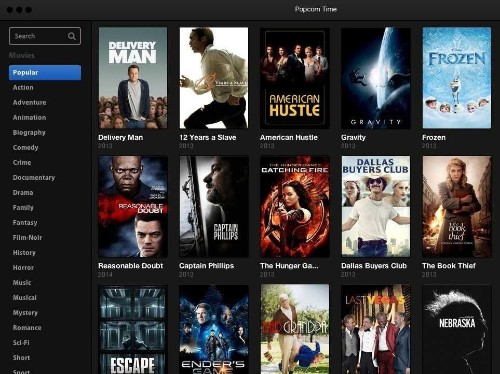Click the 'Frozen' title below poster
Viewport: 500px width, 374px height.
434,137
